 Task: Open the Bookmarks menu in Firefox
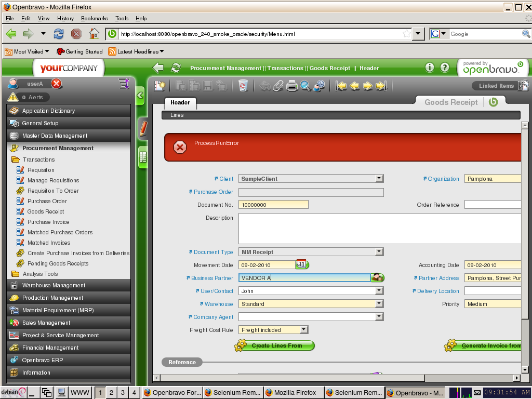pos(94,18)
